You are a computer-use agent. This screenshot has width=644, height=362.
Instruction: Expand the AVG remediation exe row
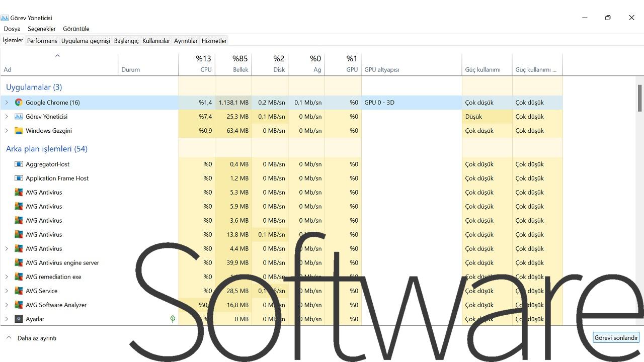click(x=7, y=277)
